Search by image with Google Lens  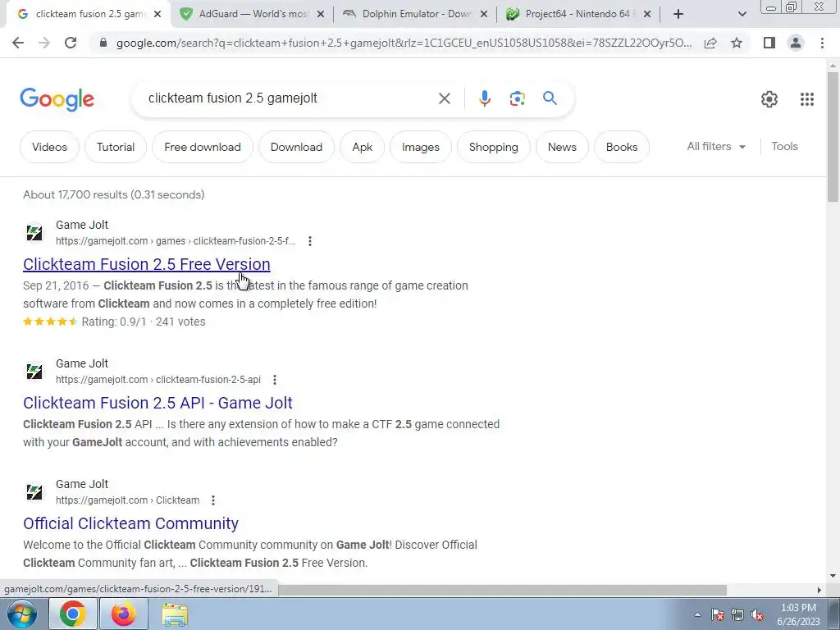517,98
